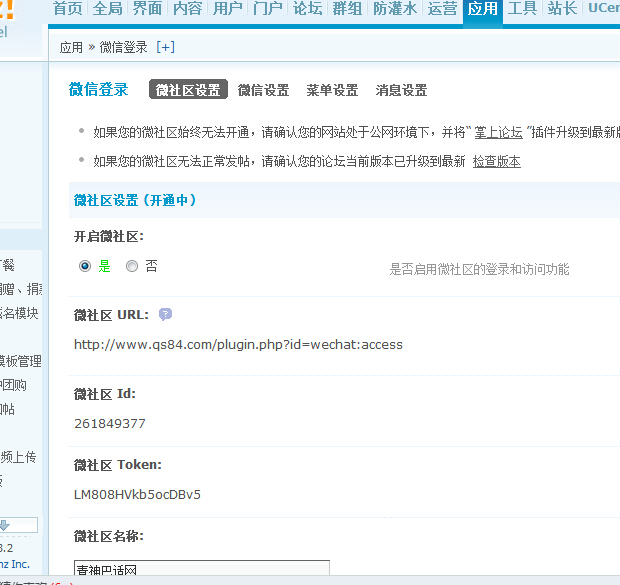This screenshot has width=620, height=585.
Task: Click the 检查版本 link
Action: [x=497, y=161]
